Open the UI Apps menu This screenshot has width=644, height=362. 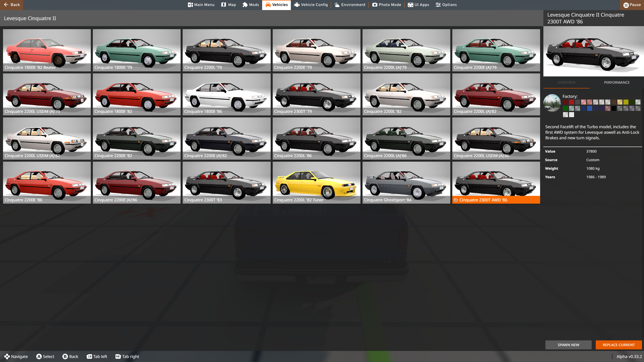[x=418, y=5]
